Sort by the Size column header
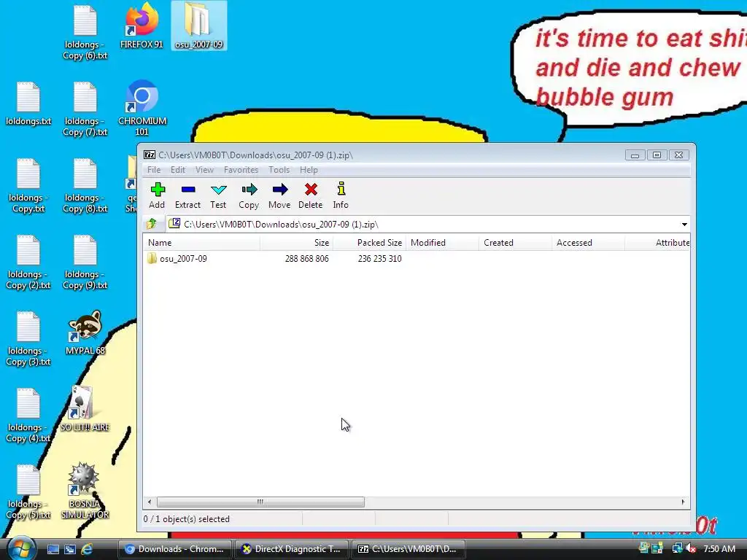The height and width of the screenshot is (560, 747). click(x=296, y=243)
